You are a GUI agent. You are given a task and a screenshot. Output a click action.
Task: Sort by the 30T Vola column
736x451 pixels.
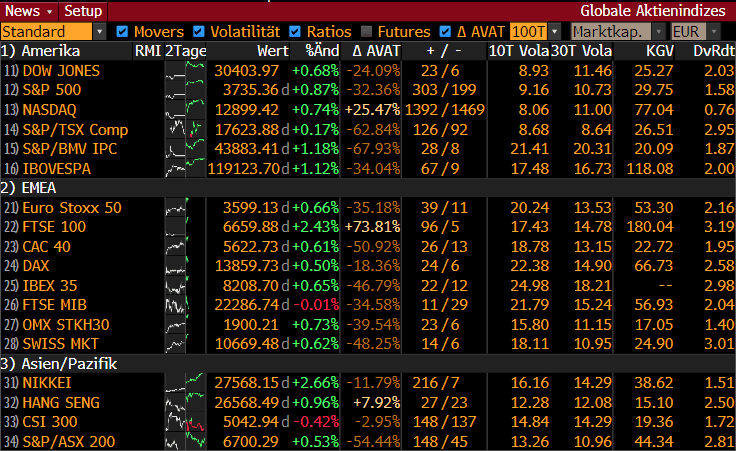[x=581, y=51]
